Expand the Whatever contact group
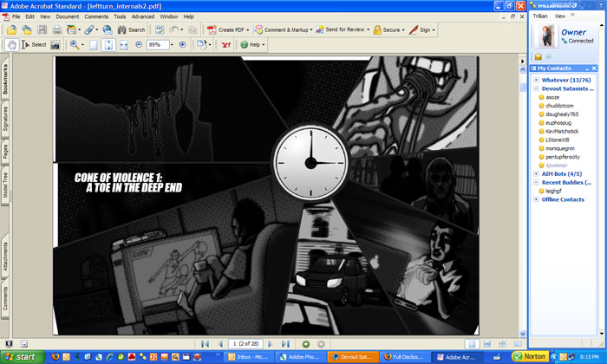607x364 pixels. [x=536, y=79]
